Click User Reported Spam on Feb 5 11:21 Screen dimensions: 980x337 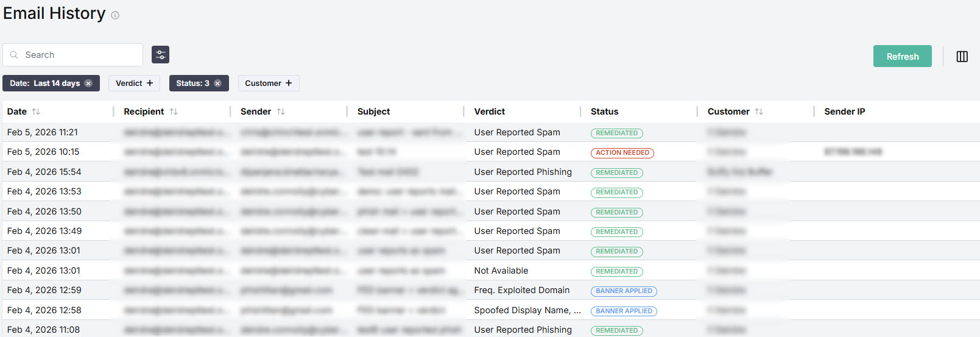[517, 132]
